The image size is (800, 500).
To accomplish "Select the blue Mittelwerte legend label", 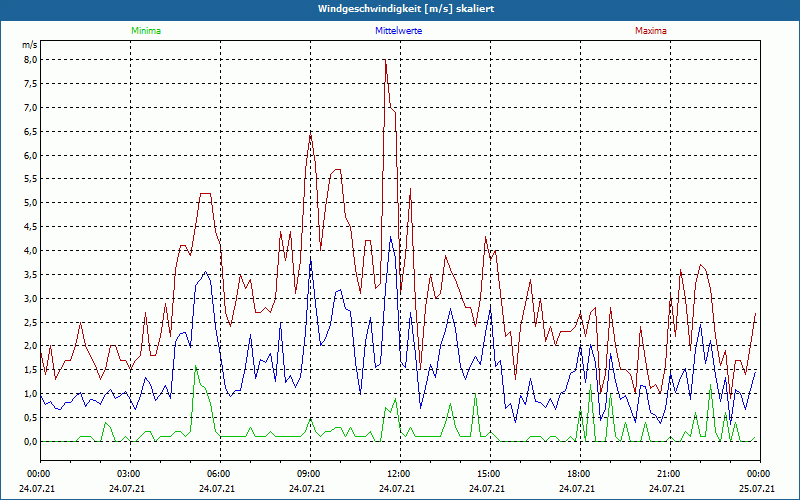I will (397, 31).
